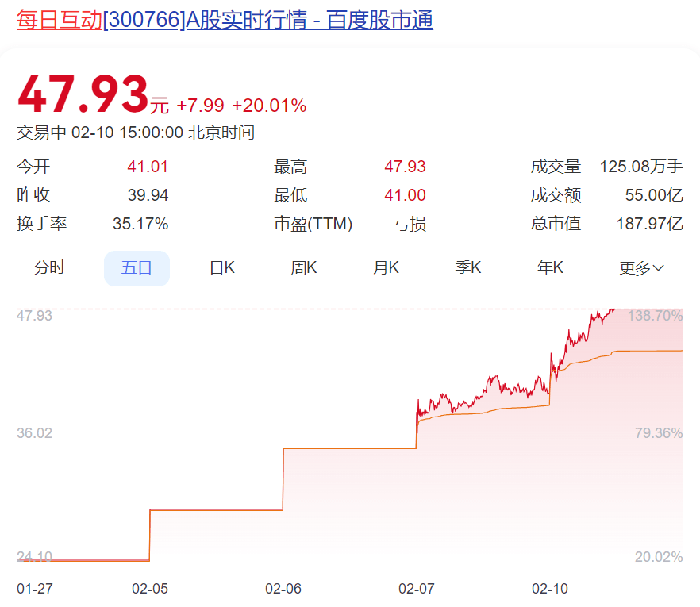Click the 市盈(TTM) label

313,224
